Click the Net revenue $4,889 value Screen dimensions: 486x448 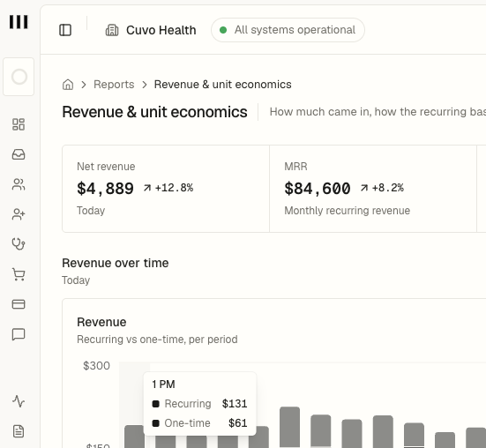pos(105,189)
